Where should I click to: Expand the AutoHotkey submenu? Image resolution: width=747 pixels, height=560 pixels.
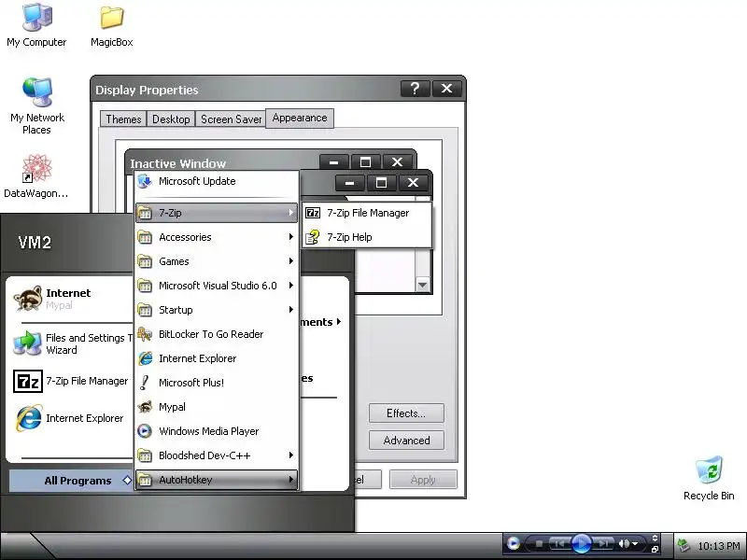pos(217,480)
